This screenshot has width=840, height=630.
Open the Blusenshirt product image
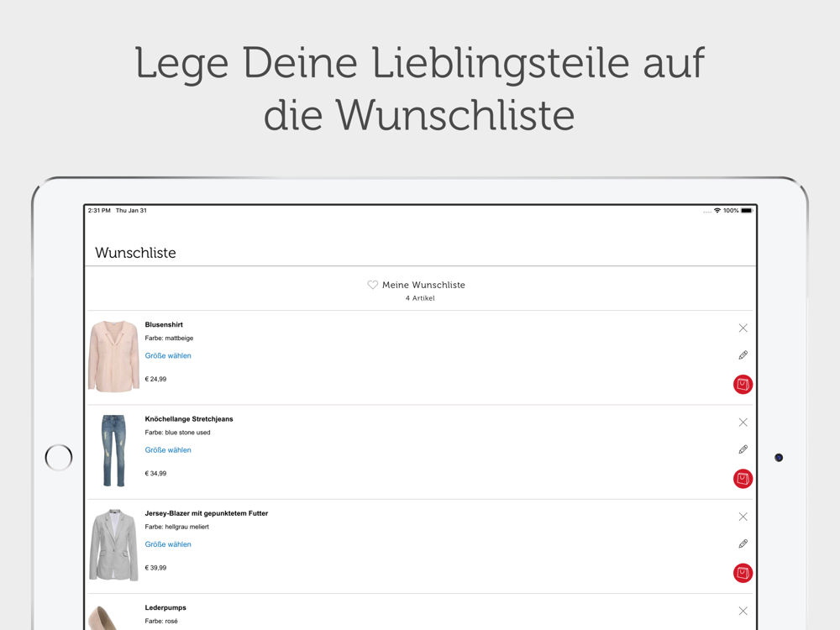113,356
